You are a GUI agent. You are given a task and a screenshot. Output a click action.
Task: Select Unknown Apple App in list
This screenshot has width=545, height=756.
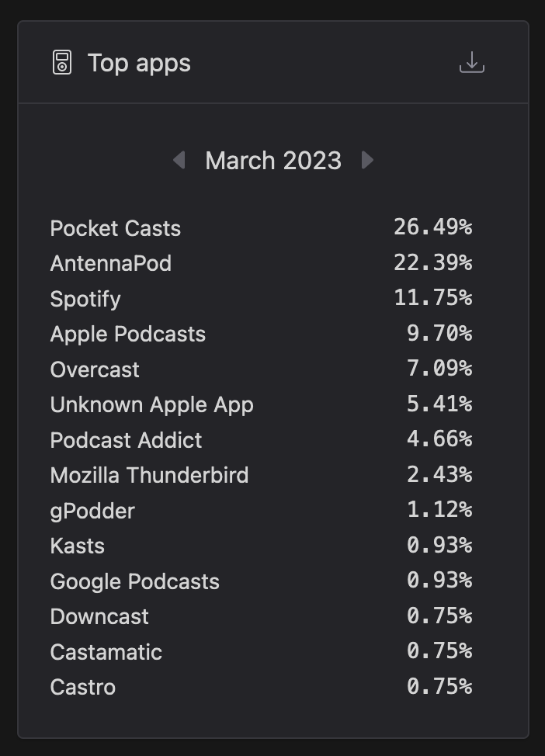[261, 404]
